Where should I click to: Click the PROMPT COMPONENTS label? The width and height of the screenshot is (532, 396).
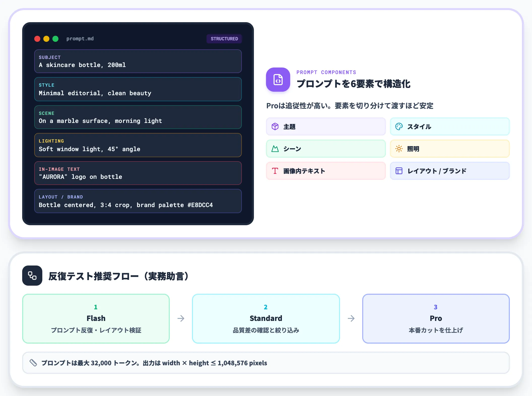(x=326, y=72)
